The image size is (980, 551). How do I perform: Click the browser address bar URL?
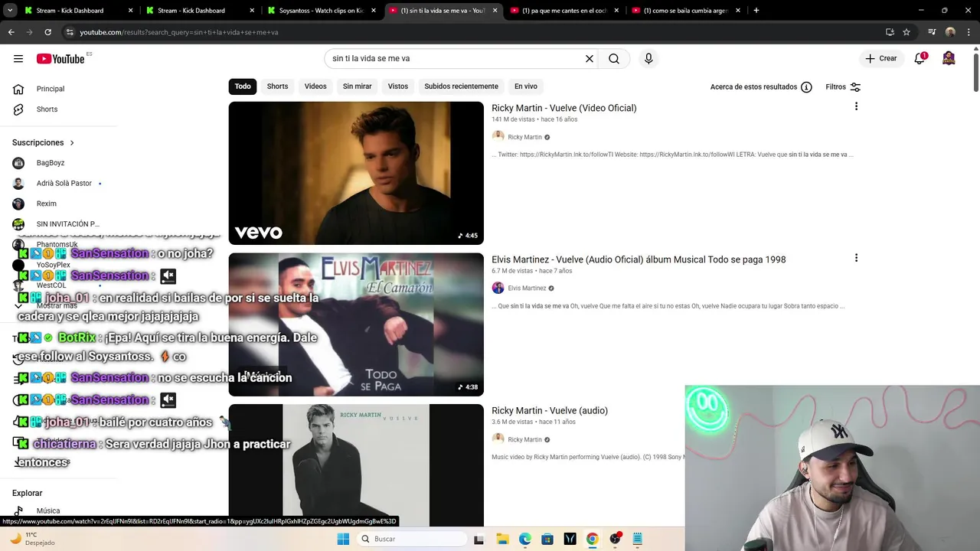179,32
